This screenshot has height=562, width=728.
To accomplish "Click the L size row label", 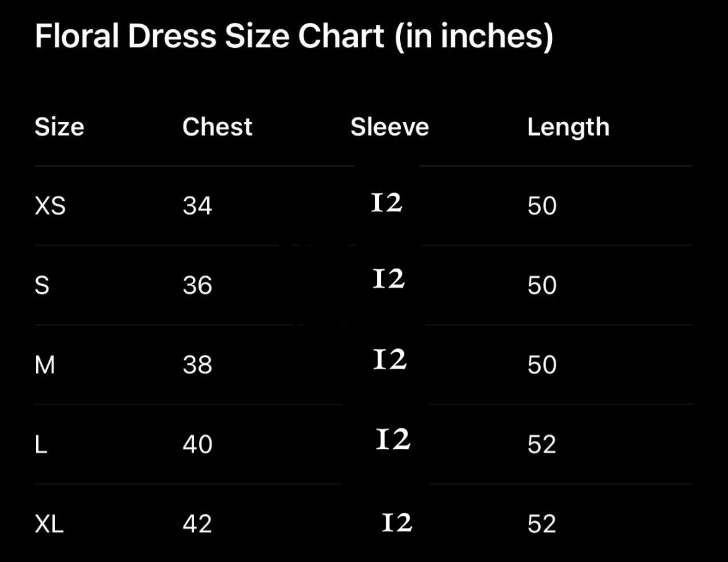I will click(x=41, y=445).
